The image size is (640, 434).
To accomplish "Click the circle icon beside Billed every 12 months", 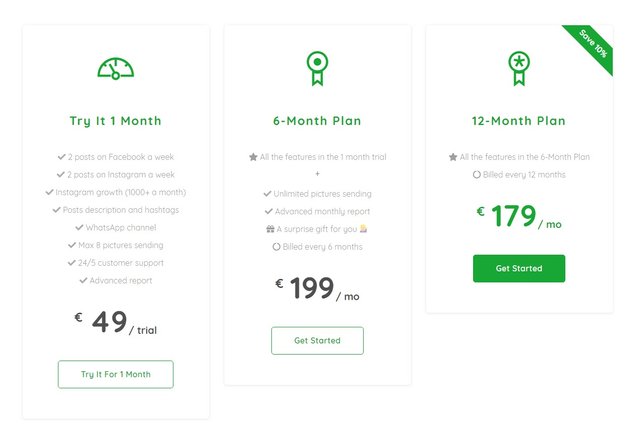I will [x=476, y=175].
